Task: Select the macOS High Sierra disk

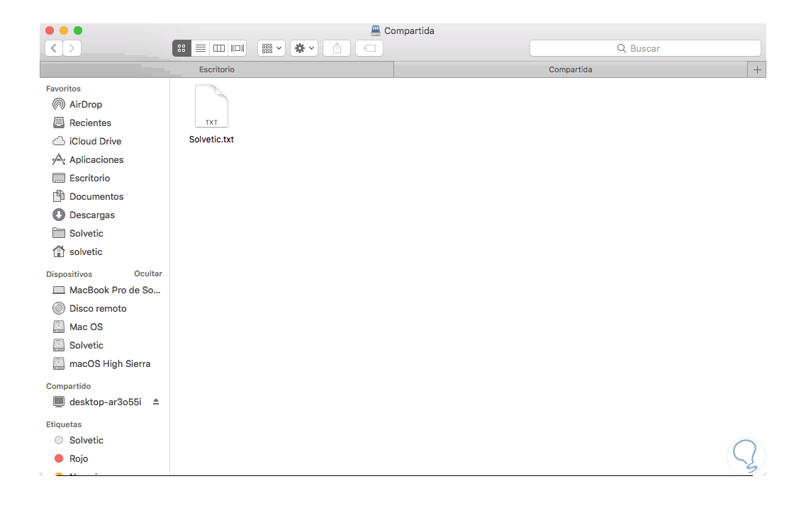Action: pos(102,364)
